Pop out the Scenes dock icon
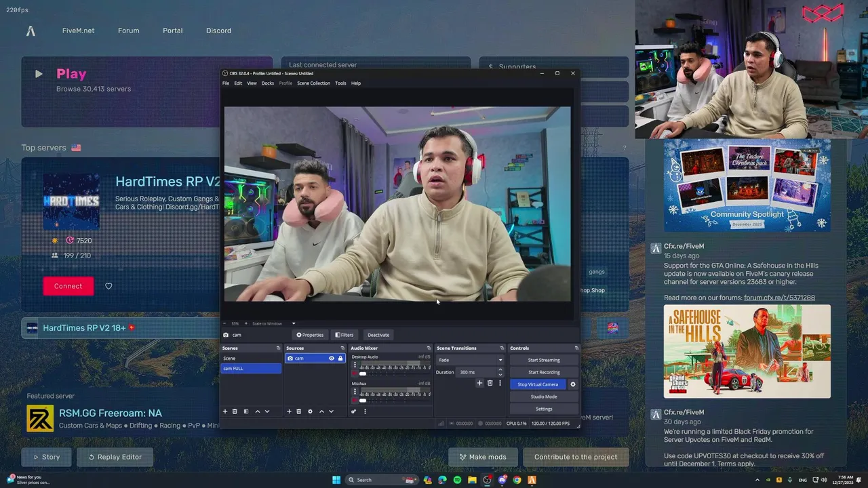 [x=278, y=348]
